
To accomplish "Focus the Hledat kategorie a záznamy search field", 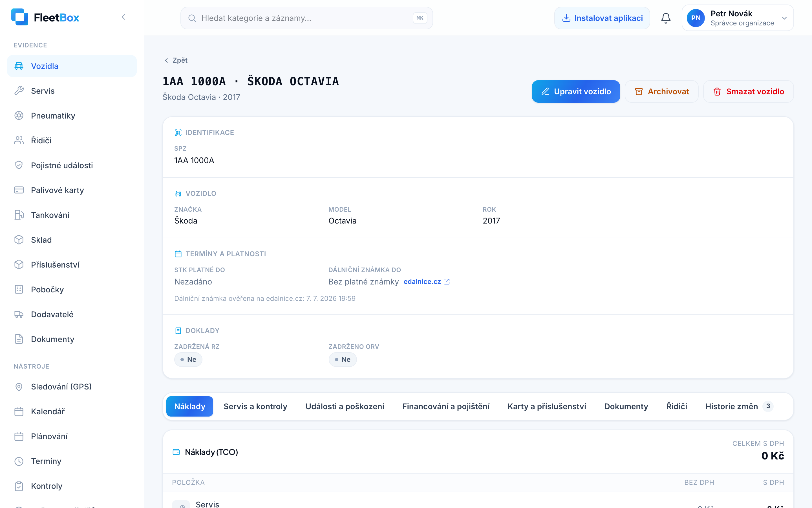I will tap(306, 18).
